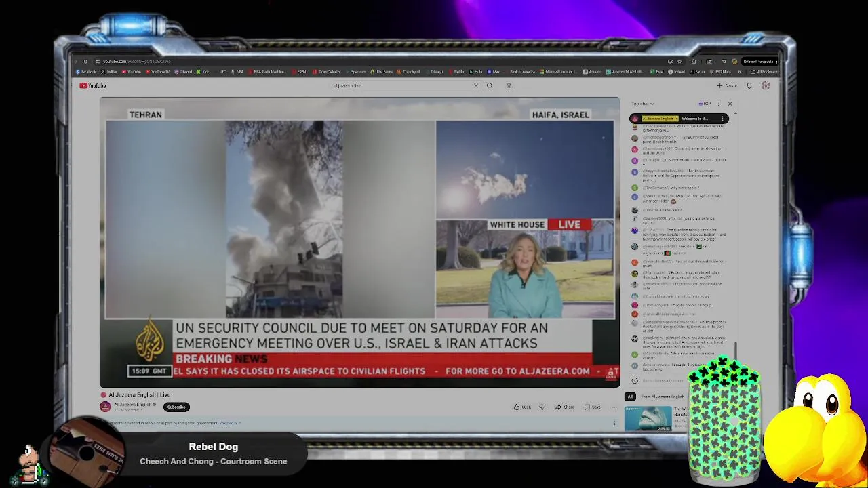Open the recommended video thumbnail
The width and height of the screenshot is (868, 488).
click(x=648, y=418)
